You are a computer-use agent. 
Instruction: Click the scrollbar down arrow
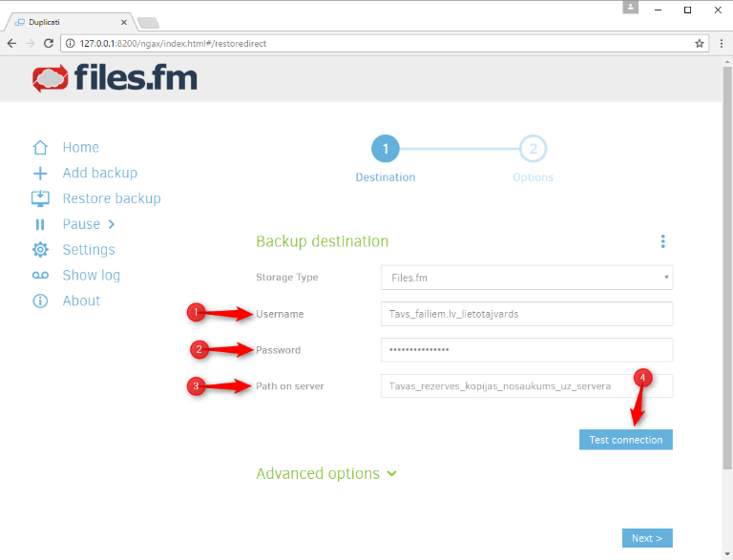[x=727, y=554]
